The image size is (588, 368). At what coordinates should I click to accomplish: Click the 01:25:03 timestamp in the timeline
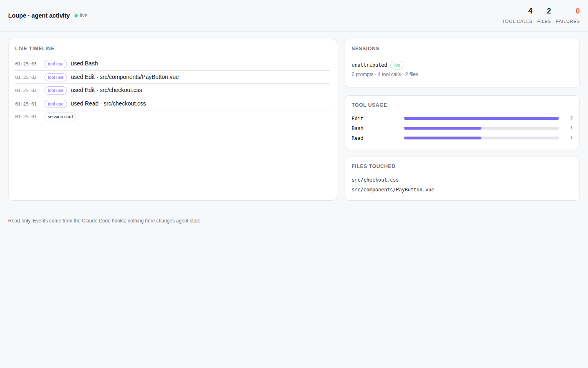[26, 64]
